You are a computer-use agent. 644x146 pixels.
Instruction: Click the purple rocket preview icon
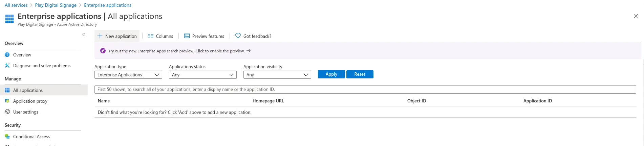point(103,51)
